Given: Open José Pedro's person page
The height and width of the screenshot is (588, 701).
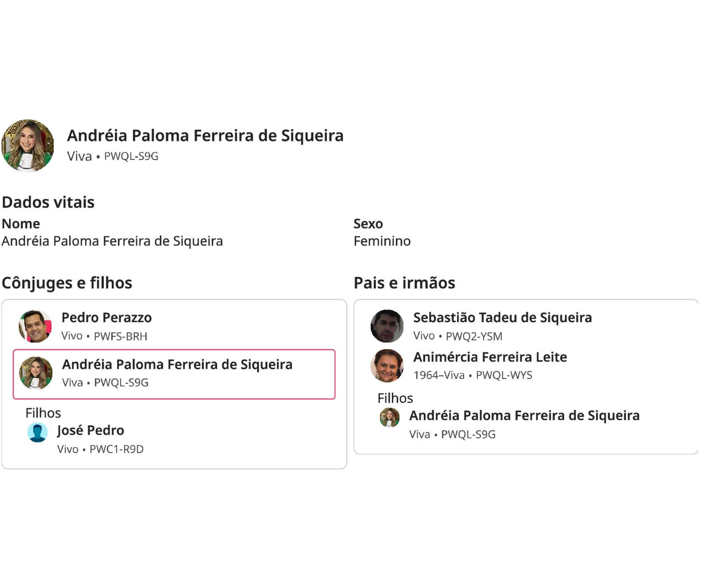Looking at the screenshot, I should [x=90, y=430].
